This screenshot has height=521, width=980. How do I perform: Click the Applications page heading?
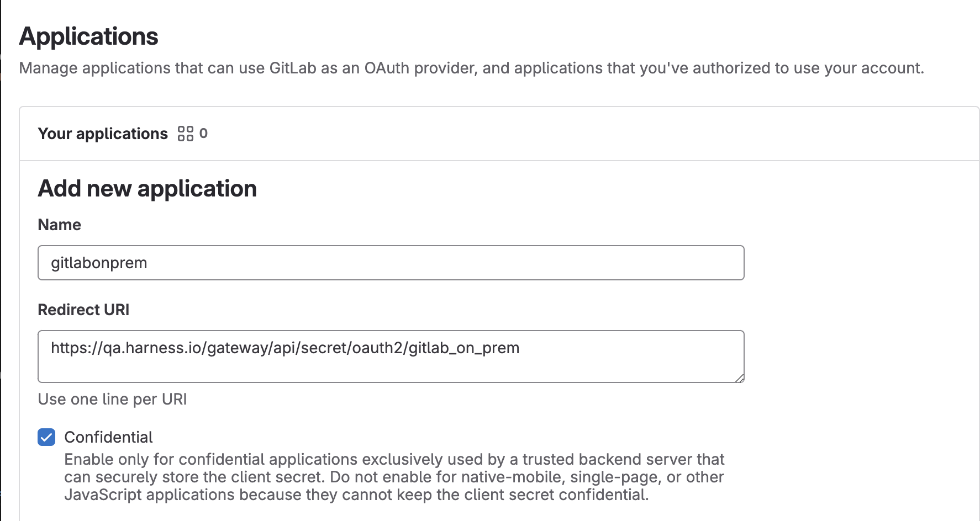[88, 36]
